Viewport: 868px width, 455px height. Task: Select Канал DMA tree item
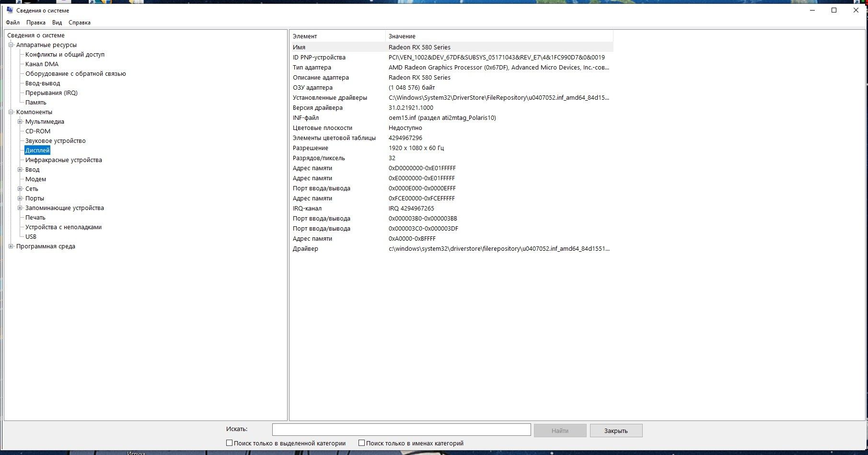[x=42, y=64]
